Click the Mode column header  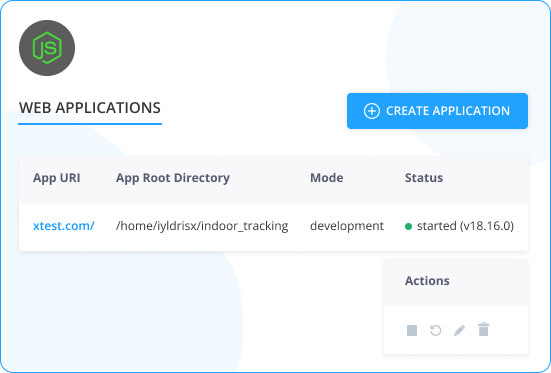326,178
